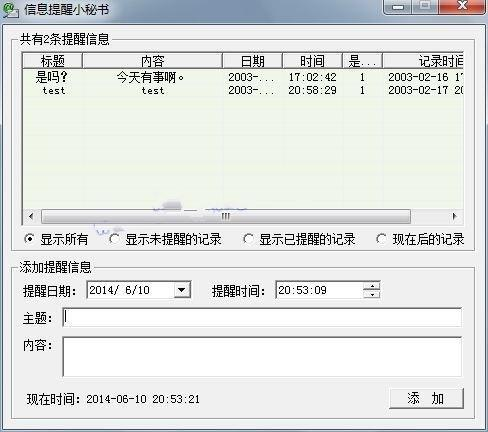Sort by the 标题 column header
The height and width of the screenshot is (432, 488).
(52, 61)
